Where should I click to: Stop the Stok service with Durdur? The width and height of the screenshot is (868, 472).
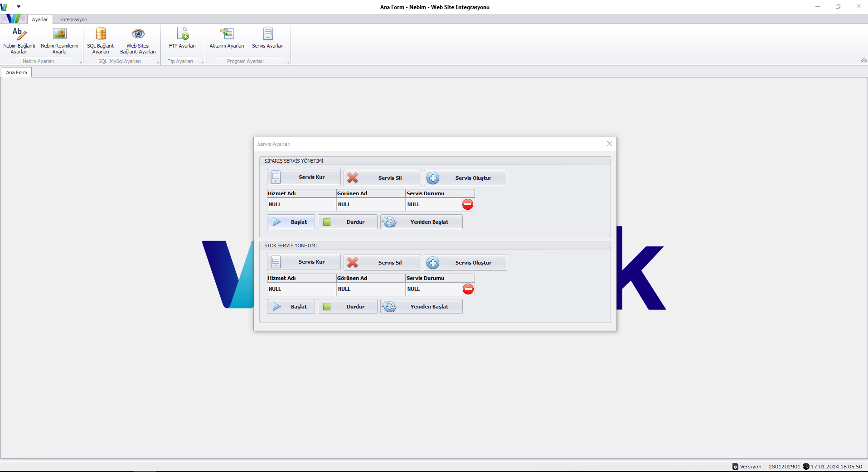(348, 307)
